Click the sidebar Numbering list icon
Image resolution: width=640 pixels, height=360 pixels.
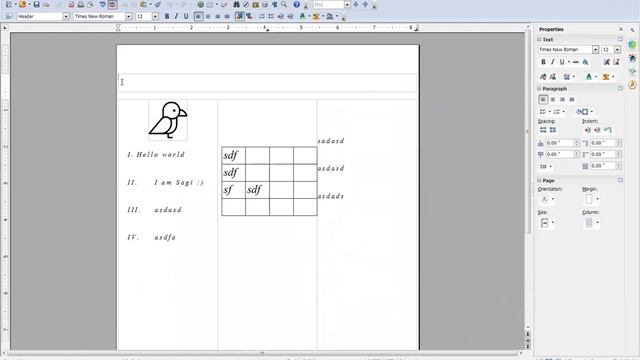pos(557,112)
